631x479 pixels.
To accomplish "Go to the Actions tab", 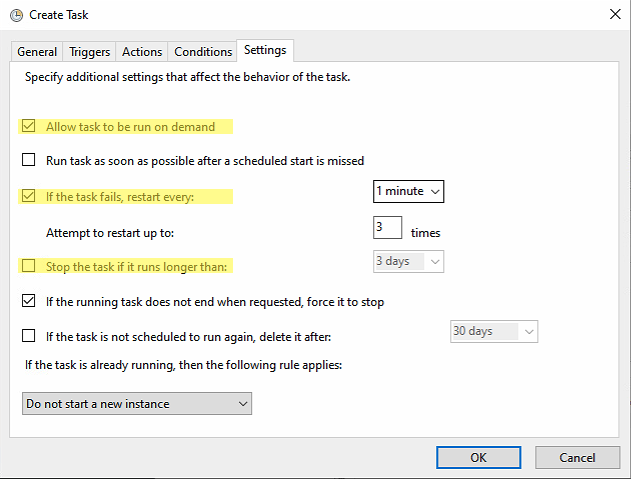I will click(142, 52).
